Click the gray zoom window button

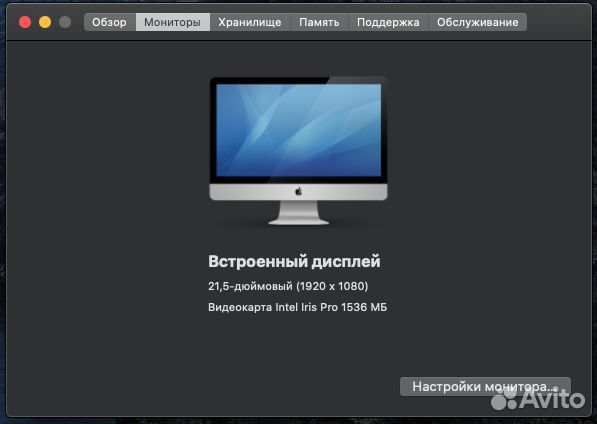coord(65,22)
